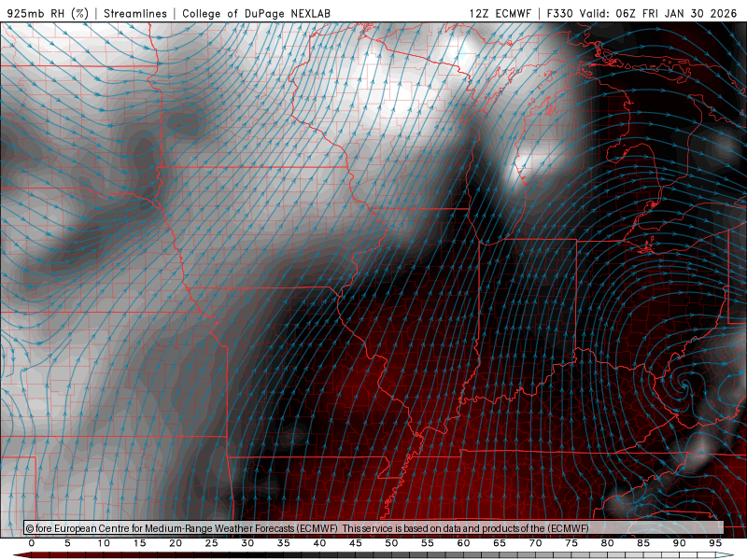
Task: Click the "95" label on the color scale
Action: coord(715,543)
